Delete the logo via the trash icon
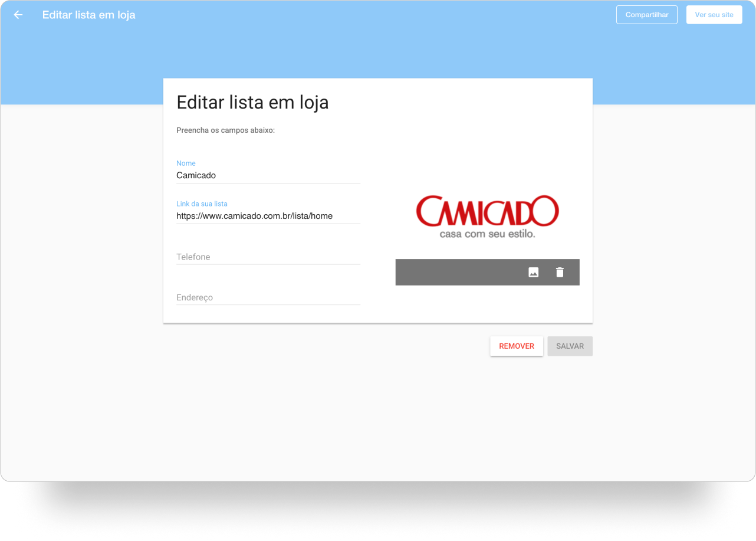 click(x=560, y=273)
